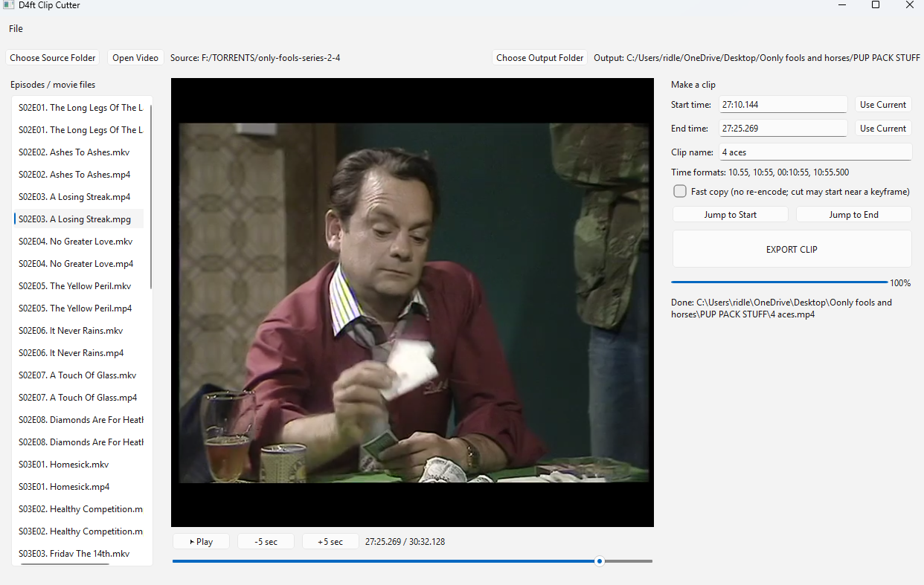Screen dimensions: 924x585
Task: Skip forward with the +5 sec button
Action: click(x=330, y=542)
